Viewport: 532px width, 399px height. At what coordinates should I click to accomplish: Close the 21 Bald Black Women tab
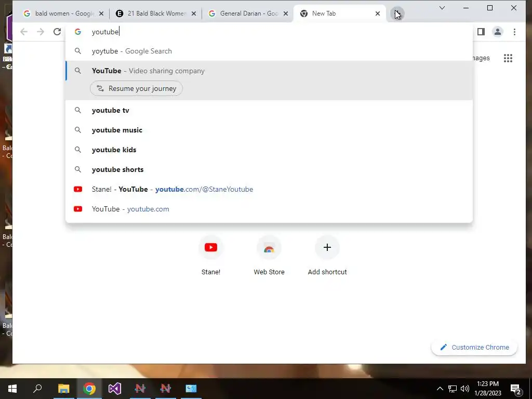coord(193,14)
